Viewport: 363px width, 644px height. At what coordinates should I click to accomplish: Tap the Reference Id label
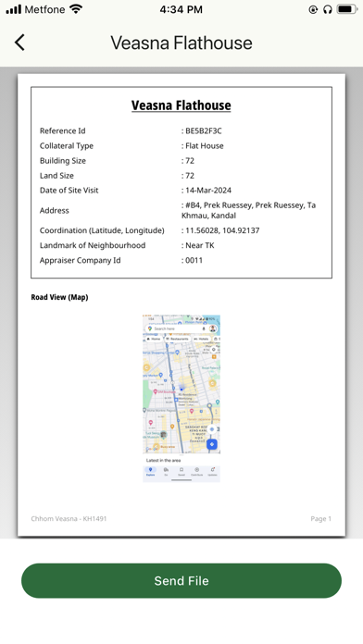point(62,131)
